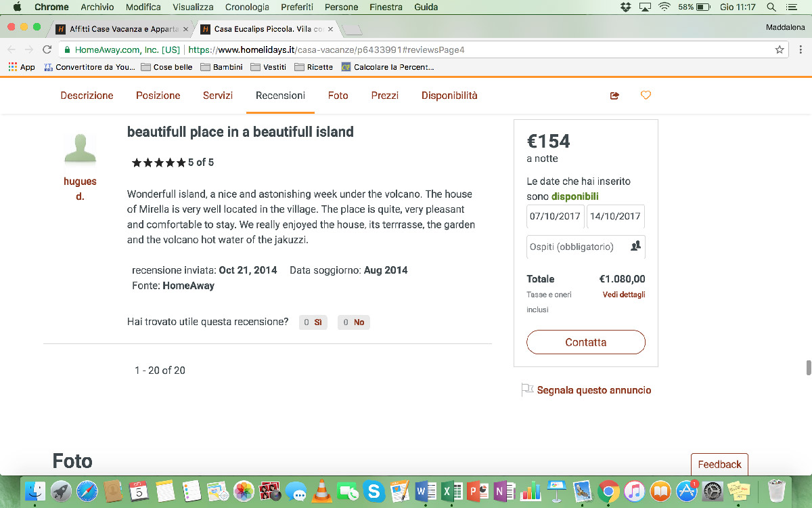This screenshot has width=812, height=508.
Task: Switch to the Foto section tab
Action: point(338,96)
